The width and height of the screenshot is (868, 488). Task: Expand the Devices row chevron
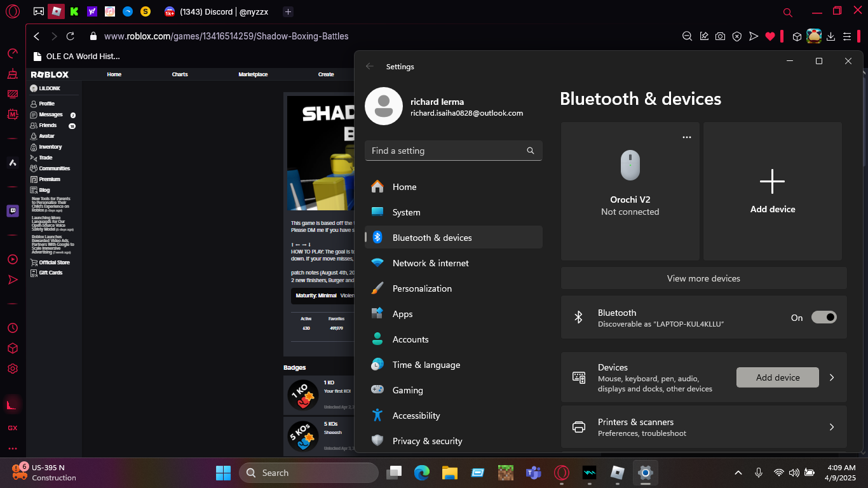(832, 377)
